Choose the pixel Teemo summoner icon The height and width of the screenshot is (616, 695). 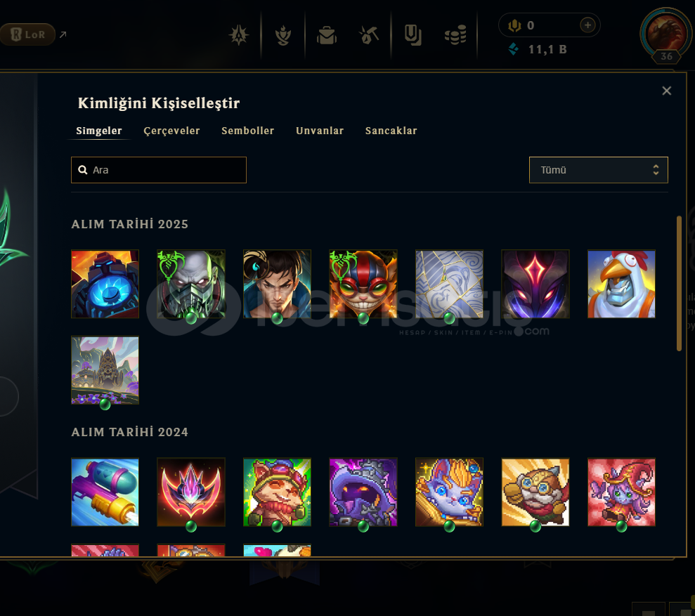click(x=277, y=492)
